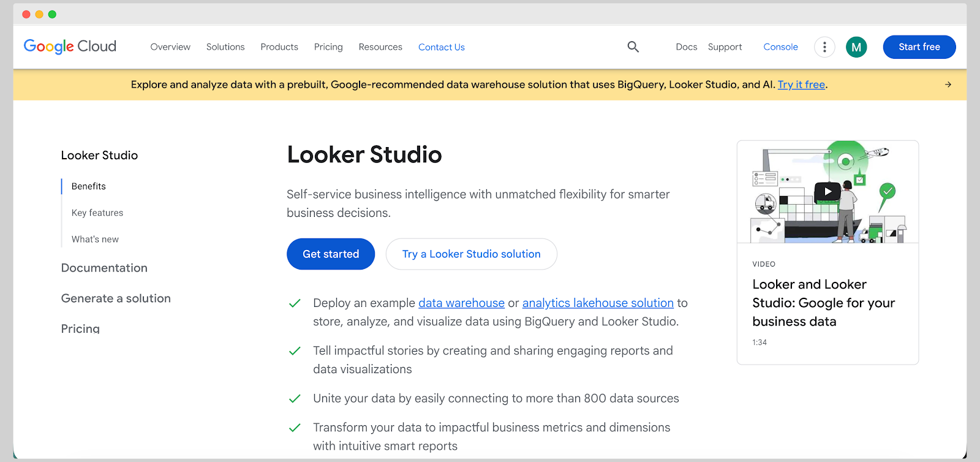The image size is (980, 462).
Task: Click the VIDEO label on the card
Action: [x=764, y=264]
